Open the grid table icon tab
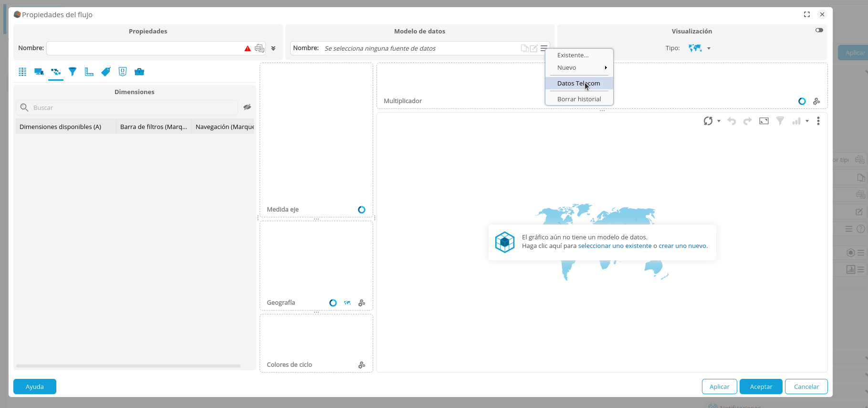Image resolution: width=868 pixels, height=408 pixels. coord(22,72)
